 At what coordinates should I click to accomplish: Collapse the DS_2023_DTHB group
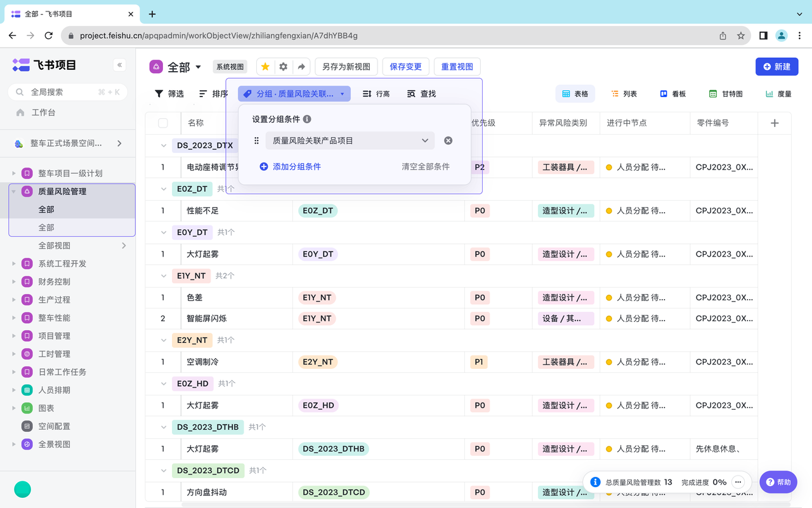[x=164, y=427]
